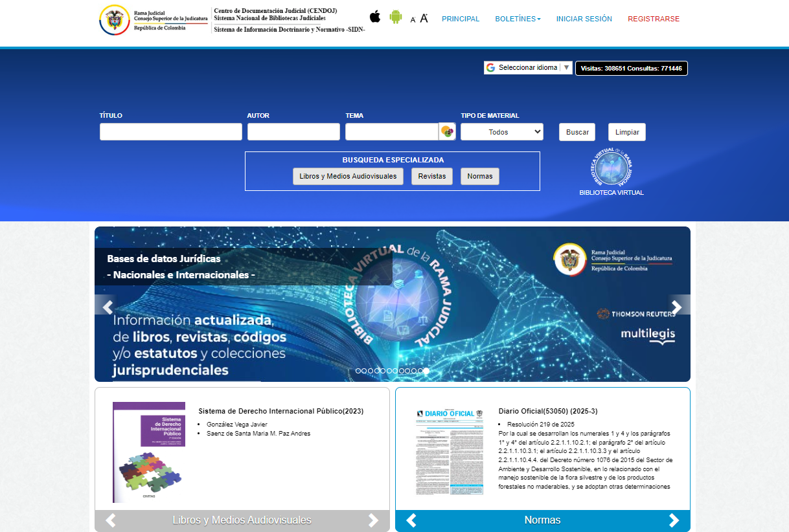Decrease font size with small A
The height and width of the screenshot is (532, 789).
413,20
